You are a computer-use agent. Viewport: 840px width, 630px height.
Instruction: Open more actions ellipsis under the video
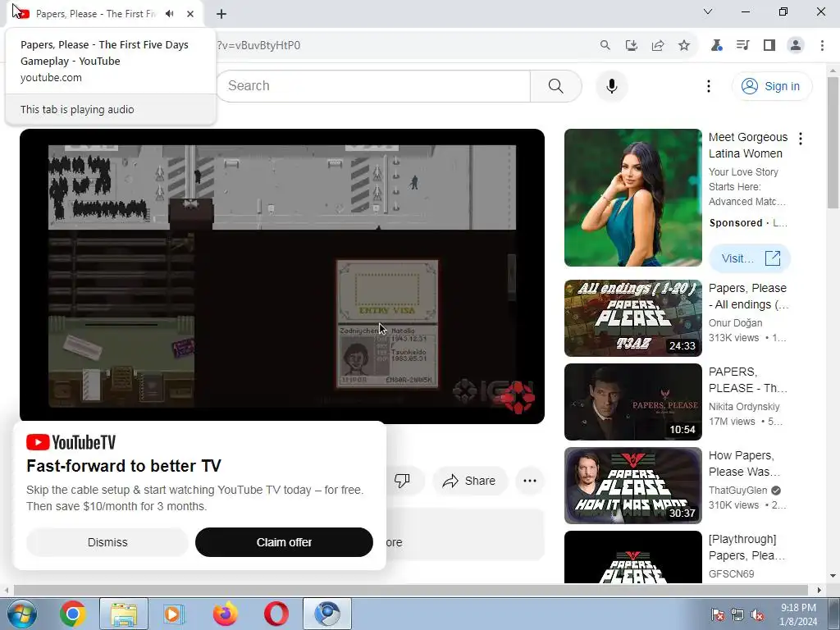pyautogui.click(x=530, y=481)
